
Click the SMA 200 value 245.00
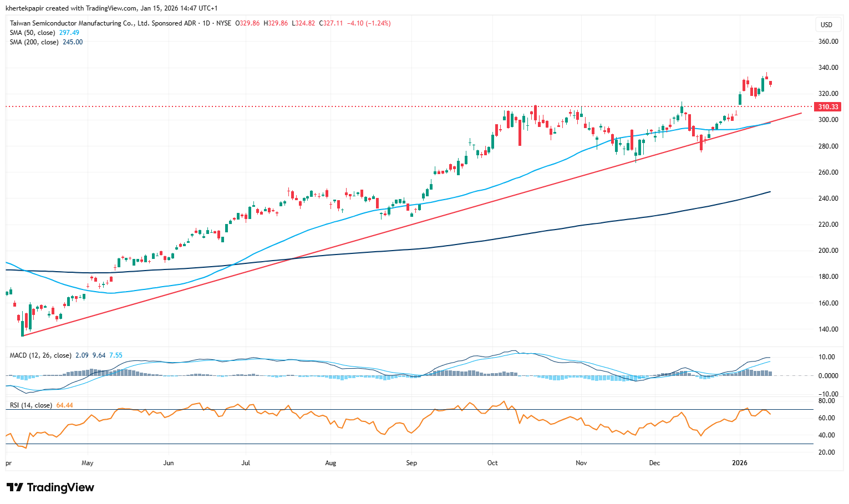(73, 42)
